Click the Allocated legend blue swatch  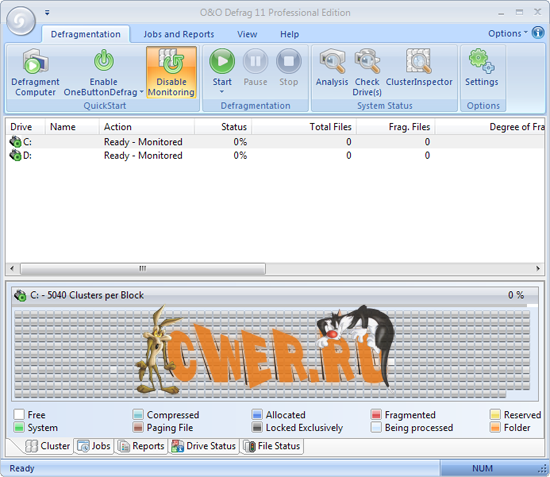[257, 415]
